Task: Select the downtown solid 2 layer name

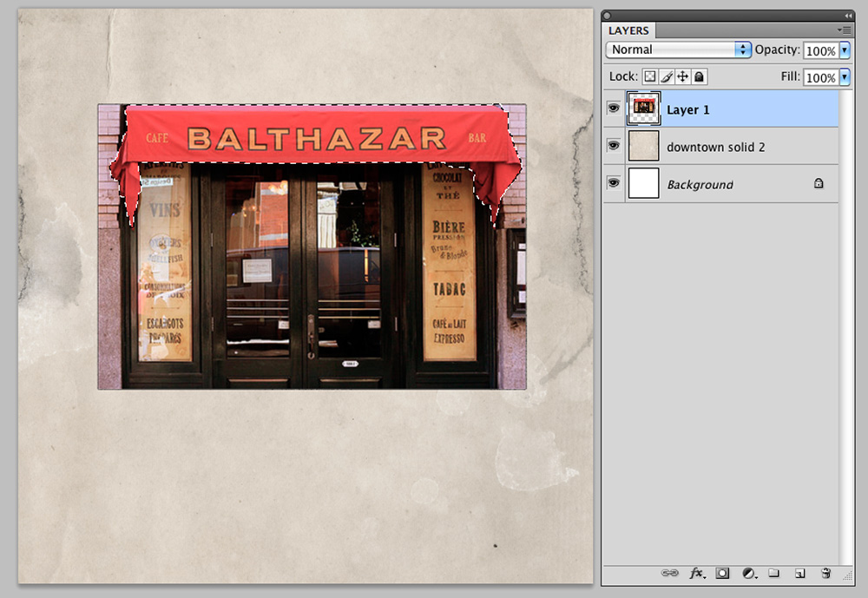Action: 716,147
